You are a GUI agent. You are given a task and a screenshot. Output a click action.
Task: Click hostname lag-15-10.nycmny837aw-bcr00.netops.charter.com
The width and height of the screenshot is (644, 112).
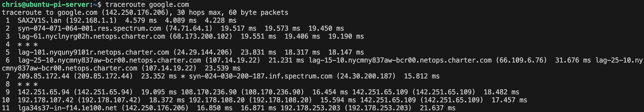tap(400, 60)
